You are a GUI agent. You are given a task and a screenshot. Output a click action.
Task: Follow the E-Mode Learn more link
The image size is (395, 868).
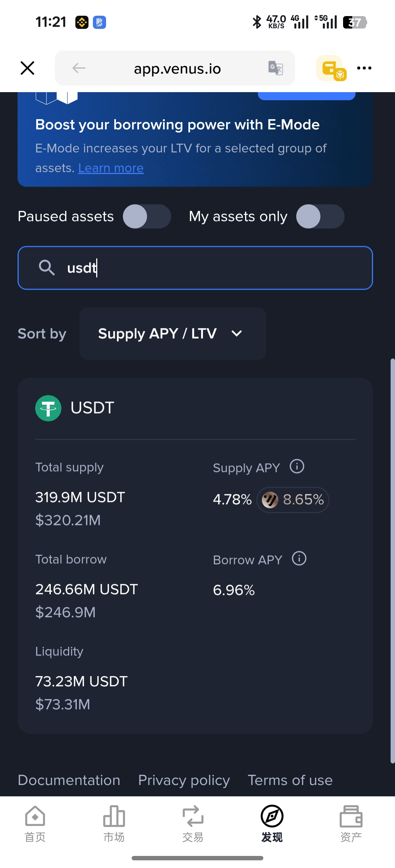coord(111,168)
